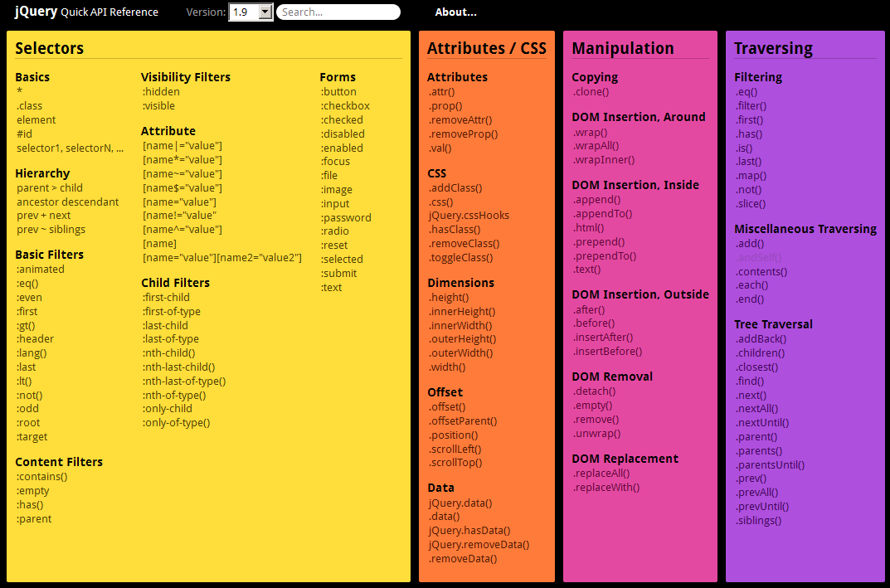Open jQuery.data() entry

(460, 503)
